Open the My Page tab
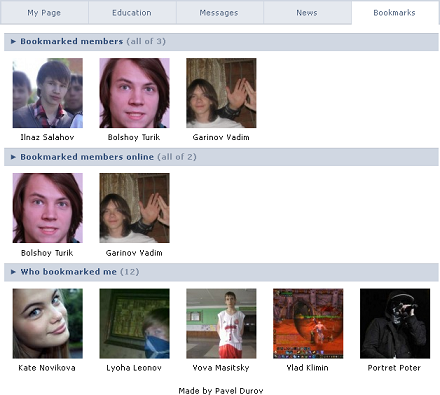440x395 pixels. pyautogui.click(x=44, y=13)
